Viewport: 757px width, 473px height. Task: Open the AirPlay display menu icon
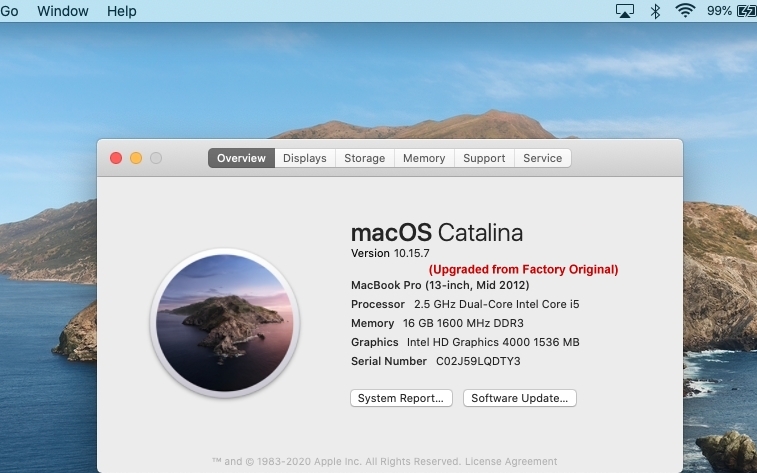pyautogui.click(x=625, y=11)
